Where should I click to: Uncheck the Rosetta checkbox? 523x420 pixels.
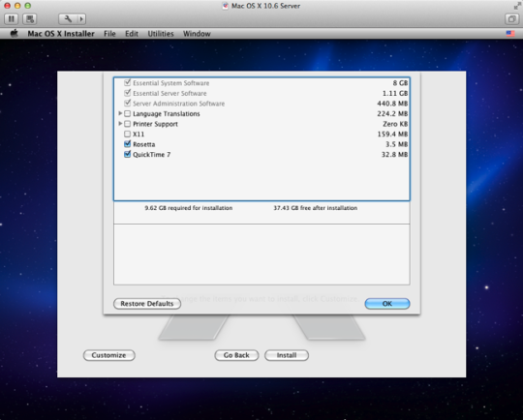[x=127, y=144]
